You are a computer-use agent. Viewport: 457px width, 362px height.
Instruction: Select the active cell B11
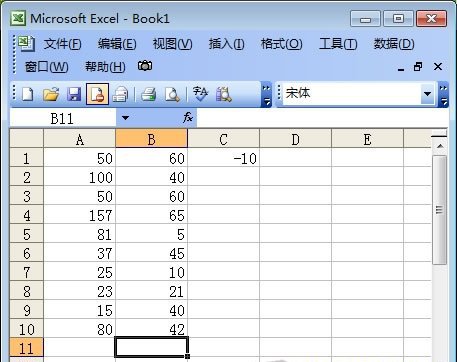click(x=151, y=347)
